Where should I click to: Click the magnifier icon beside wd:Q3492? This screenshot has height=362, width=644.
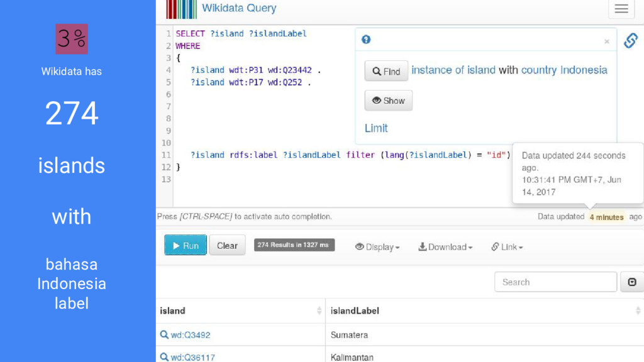click(164, 334)
